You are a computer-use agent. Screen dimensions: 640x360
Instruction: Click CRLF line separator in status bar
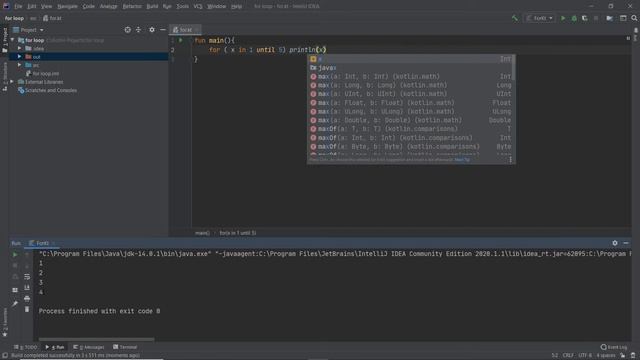tap(568, 356)
